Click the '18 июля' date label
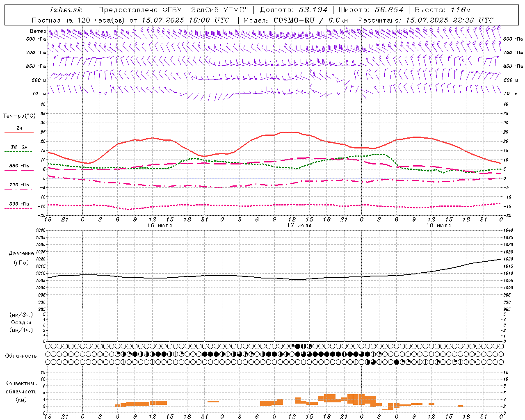 pos(438,226)
